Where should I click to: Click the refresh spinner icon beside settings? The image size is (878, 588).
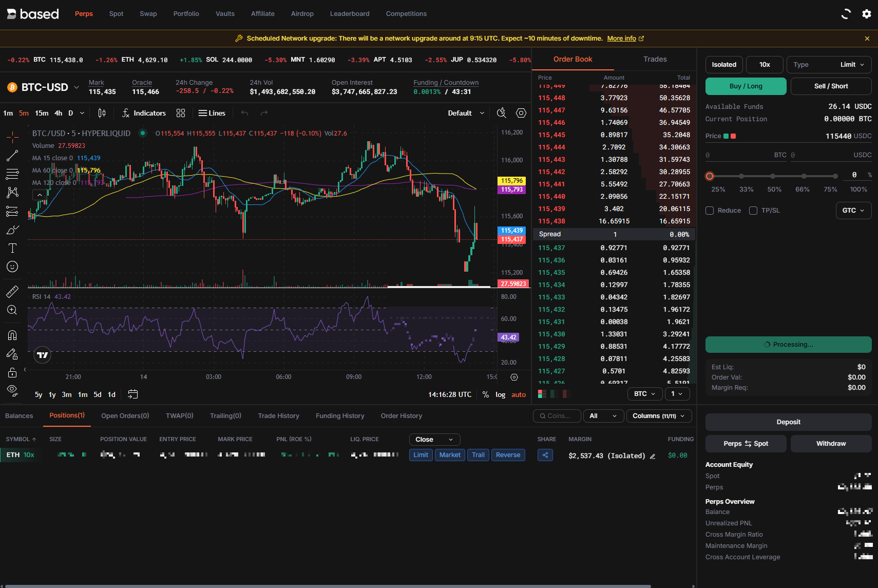pos(846,14)
